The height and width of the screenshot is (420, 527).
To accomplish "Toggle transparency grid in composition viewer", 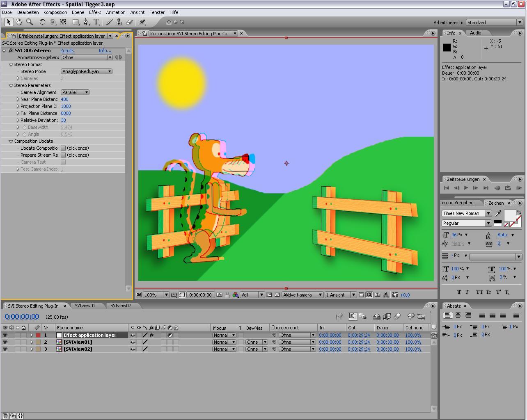I will (277, 294).
